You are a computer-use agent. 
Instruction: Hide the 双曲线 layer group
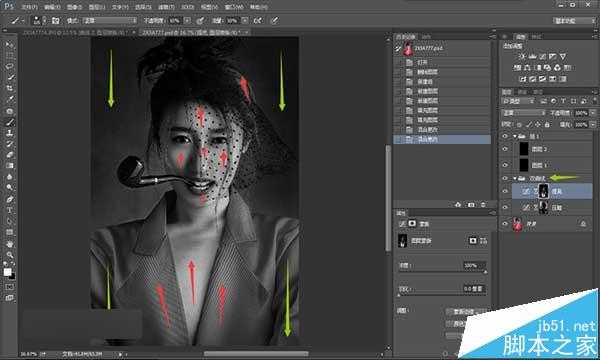(x=505, y=178)
